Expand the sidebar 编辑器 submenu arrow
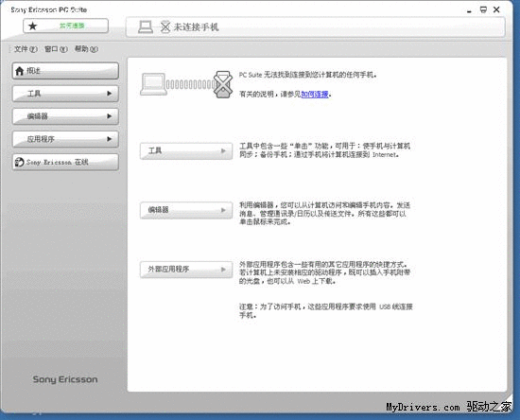The width and height of the screenshot is (520, 420). (x=109, y=116)
